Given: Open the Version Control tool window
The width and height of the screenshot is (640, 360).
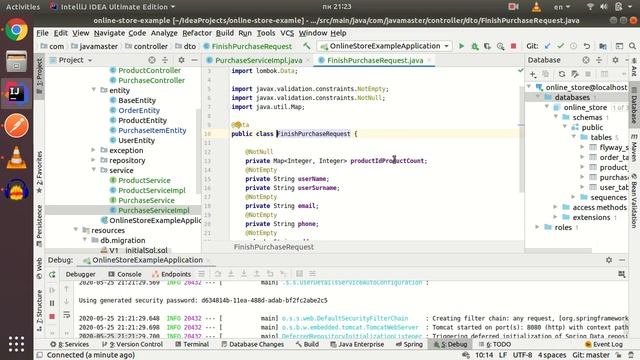Looking at the screenshot, I should [x=132, y=344].
